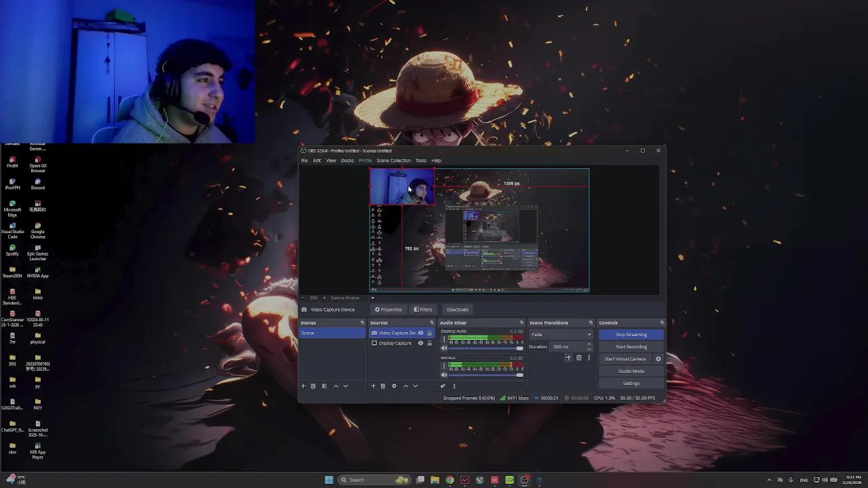Open source Properties button

(x=389, y=310)
